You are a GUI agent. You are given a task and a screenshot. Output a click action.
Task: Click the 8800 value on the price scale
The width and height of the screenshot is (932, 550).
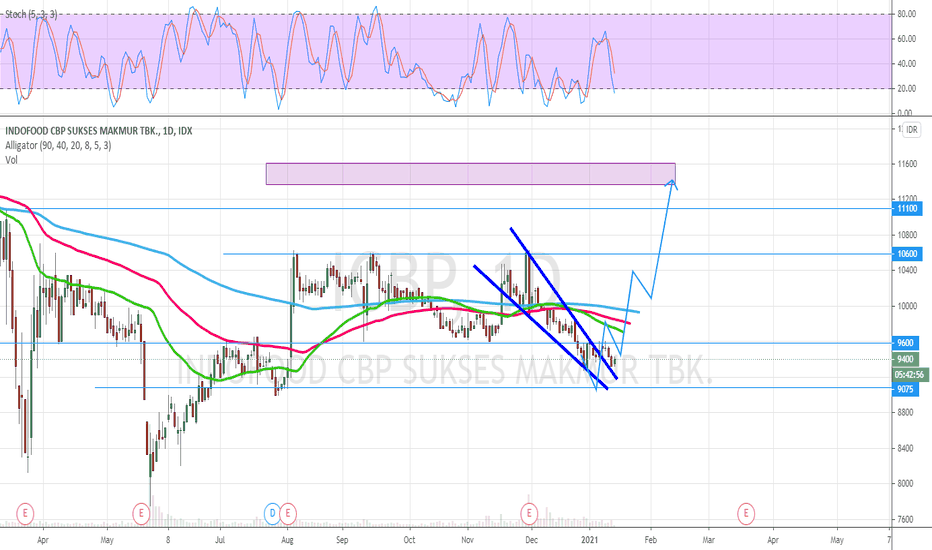coord(905,412)
